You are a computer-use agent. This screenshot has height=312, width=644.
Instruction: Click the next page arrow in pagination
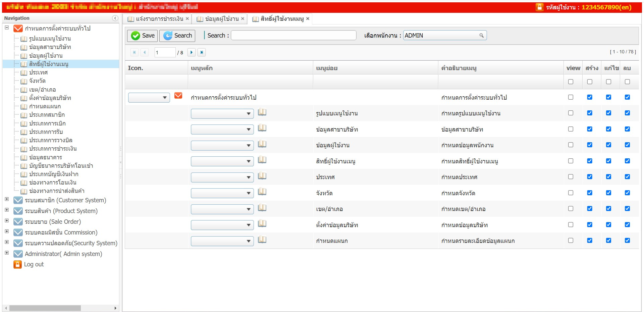point(191,52)
